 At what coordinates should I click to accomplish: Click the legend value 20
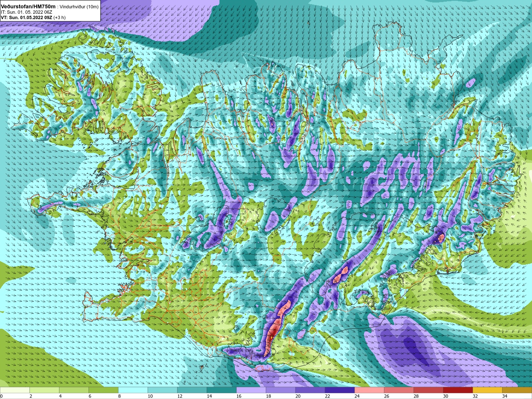(298, 396)
